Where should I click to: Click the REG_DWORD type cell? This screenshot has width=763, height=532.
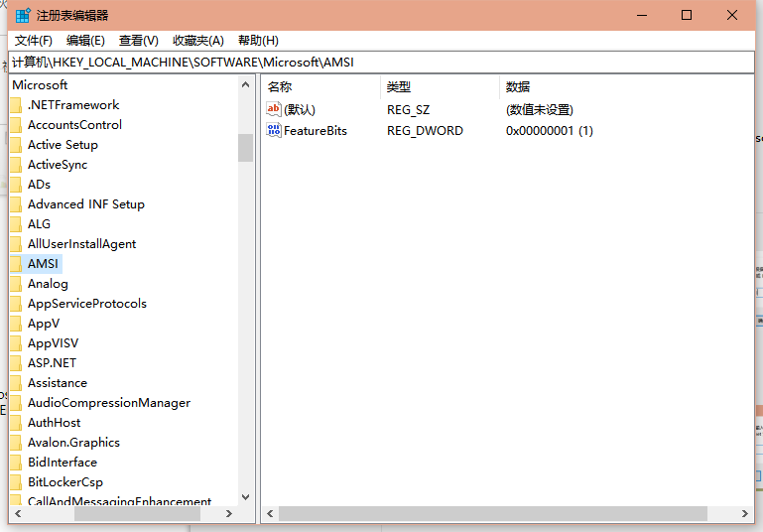click(x=425, y=130)
